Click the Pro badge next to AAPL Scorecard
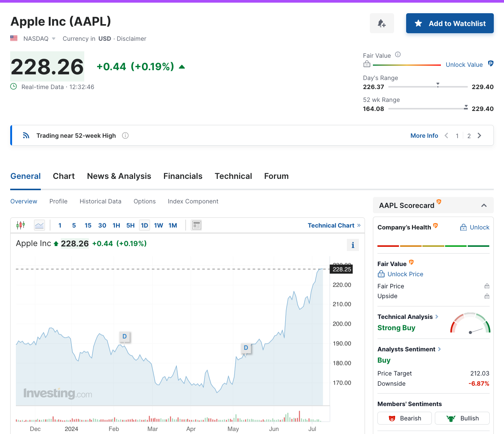The width and height of the screenshot is (504, 434). [x=439, y=202]
